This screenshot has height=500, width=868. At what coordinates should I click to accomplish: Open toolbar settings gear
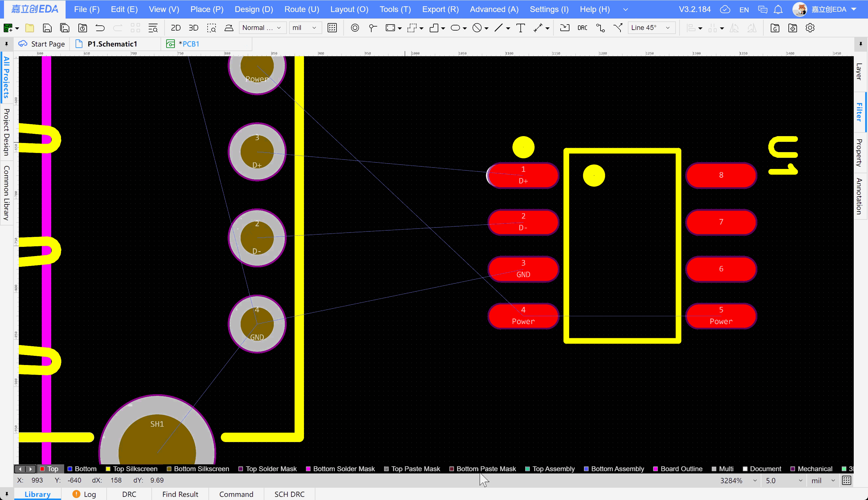(x=810, y=28)
